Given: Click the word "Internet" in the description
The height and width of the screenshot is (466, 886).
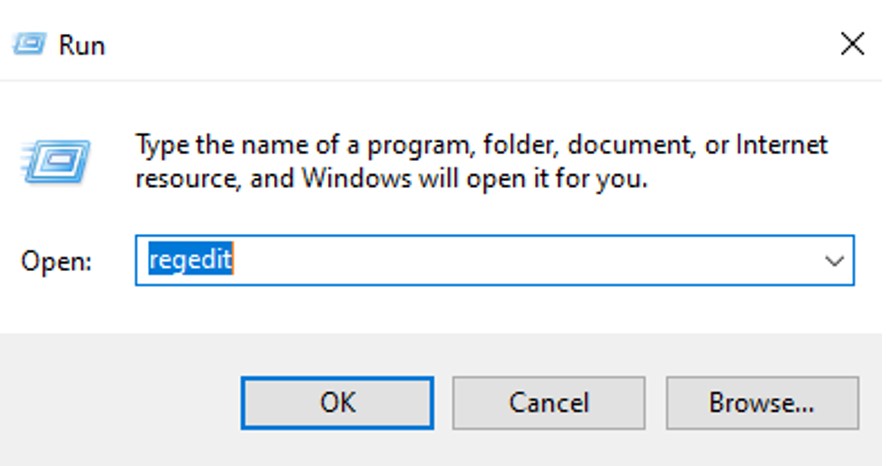Looking at the screenshot, I should pyautogui.click(x=782, y=146).
